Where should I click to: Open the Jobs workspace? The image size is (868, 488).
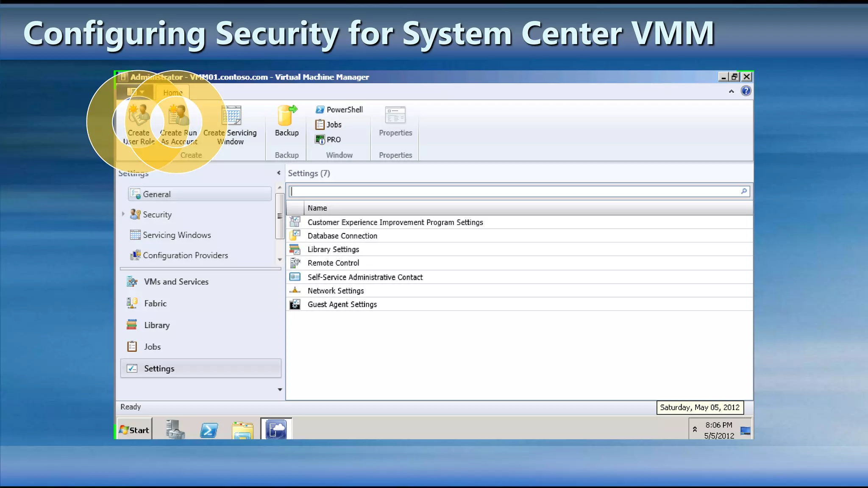[x=200, y=347]
